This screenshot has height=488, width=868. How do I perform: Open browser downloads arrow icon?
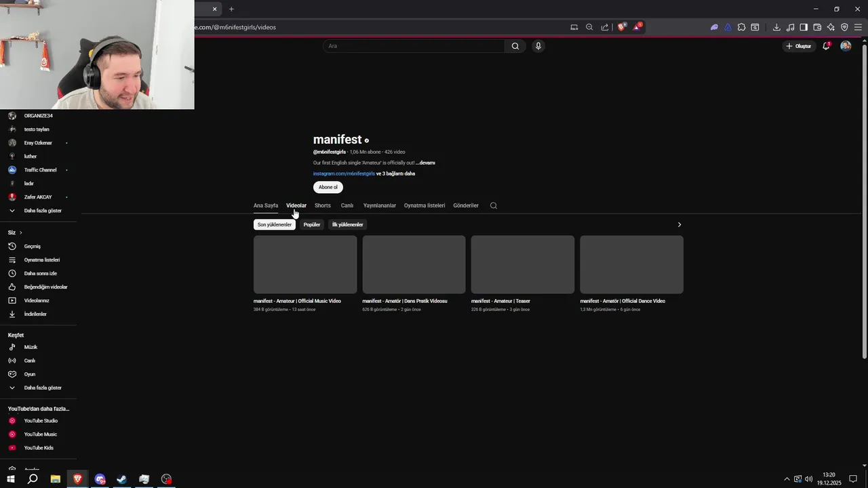coord(776,27)
